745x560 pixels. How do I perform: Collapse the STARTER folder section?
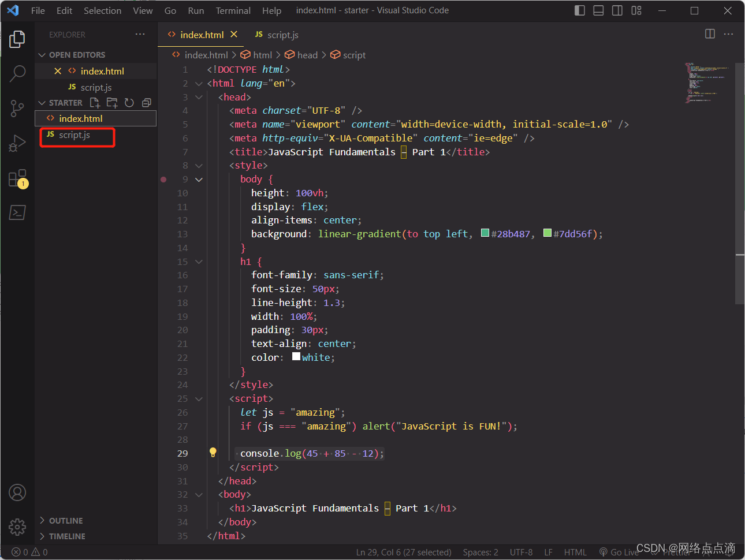(x=42, y=103)
